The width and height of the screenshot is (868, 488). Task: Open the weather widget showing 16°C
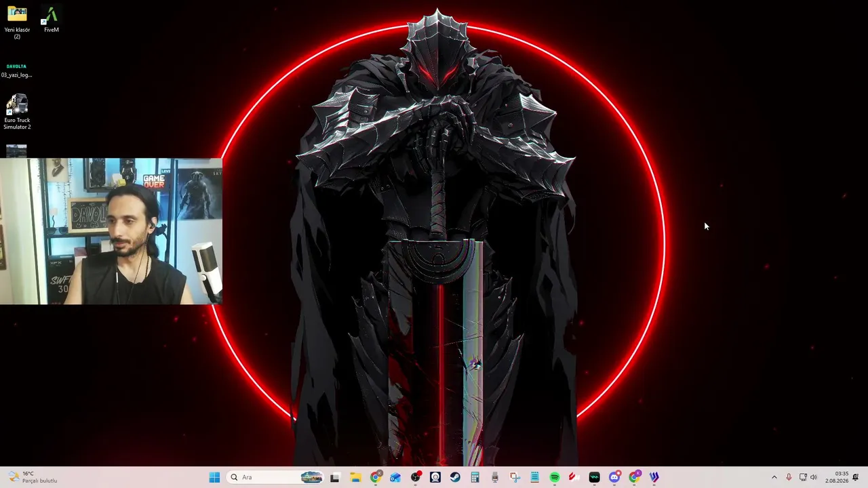coord(32,477)
